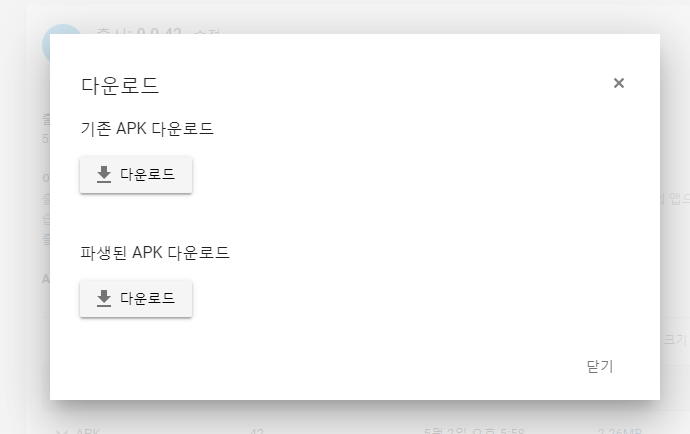Click the download arrow icon for derived APK
This screenshot has width=690, height=434.
pyautogui.click(x=104, y=298)
